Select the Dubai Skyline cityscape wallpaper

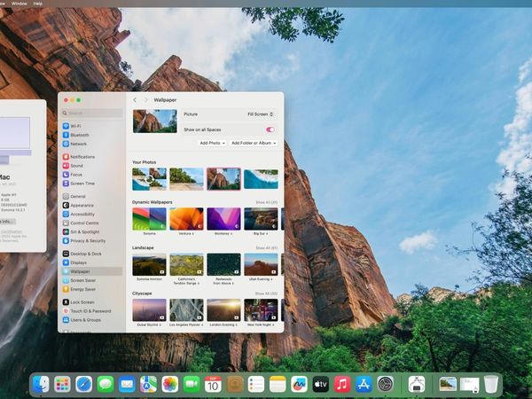click(149, 310)
